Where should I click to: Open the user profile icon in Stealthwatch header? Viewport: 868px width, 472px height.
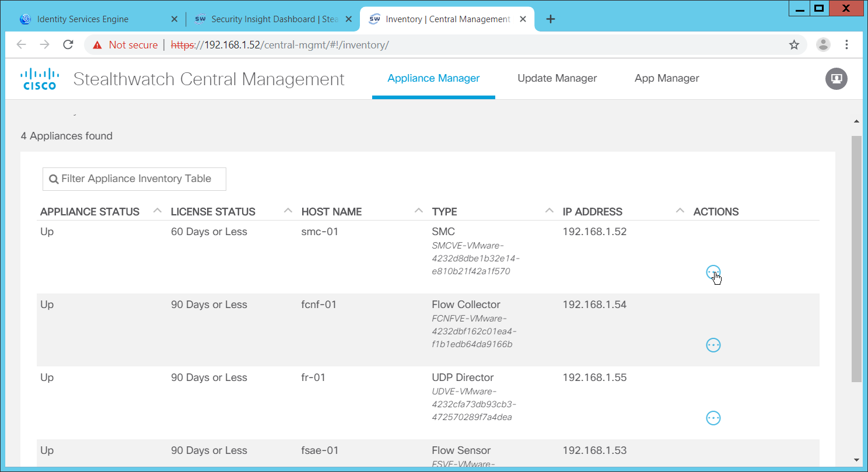(836, 79)
